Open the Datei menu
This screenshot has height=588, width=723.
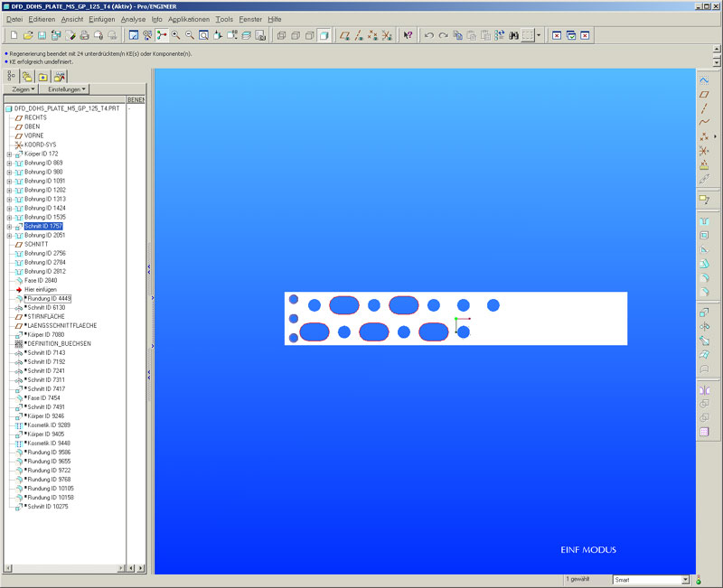pyautogui.click(x=14, y=19)
